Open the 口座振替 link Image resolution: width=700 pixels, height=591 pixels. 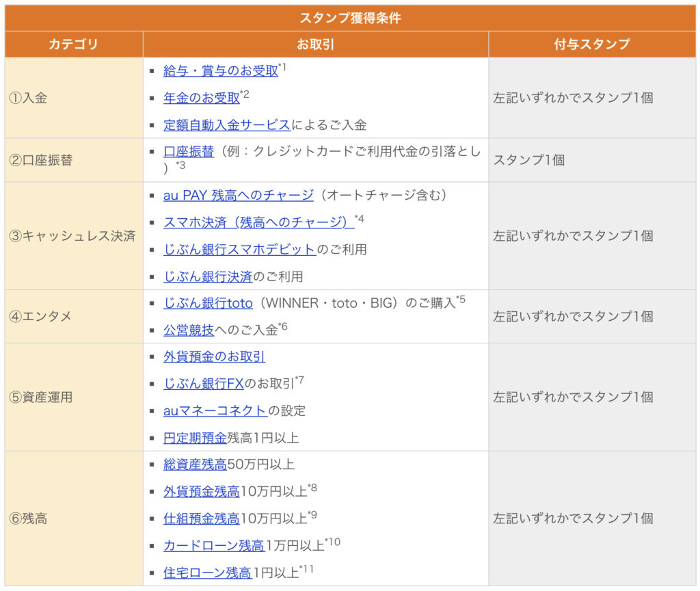189,151
